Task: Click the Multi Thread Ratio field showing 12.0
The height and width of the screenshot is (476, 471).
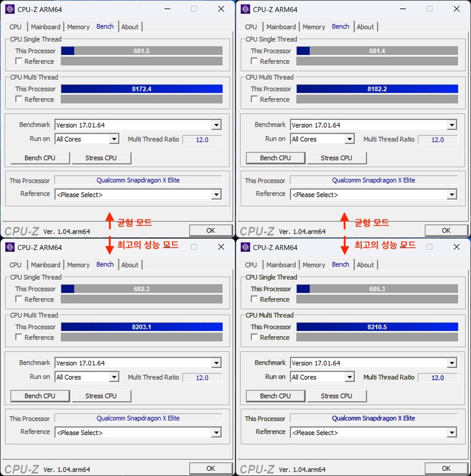Action: 203,139
